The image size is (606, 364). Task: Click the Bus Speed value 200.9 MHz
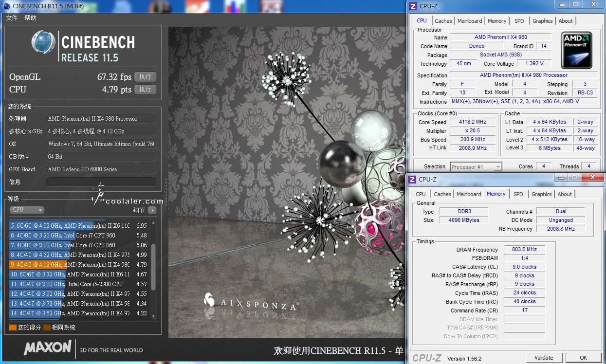[x=472, y=140]
